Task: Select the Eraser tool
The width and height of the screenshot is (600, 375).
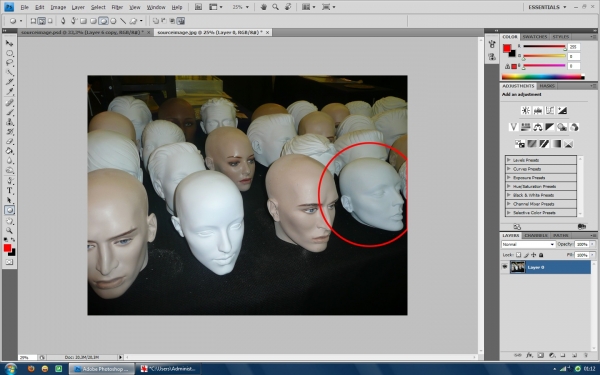Action: (10, 142)
